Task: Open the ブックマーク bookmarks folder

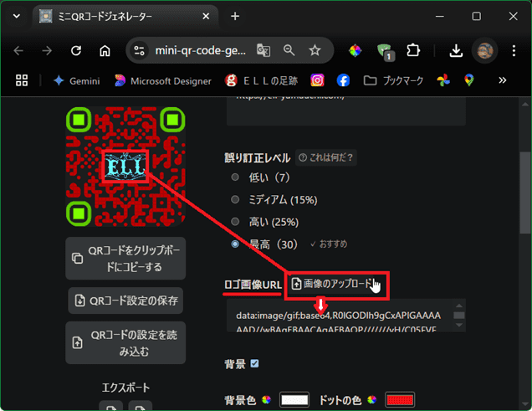Action: 393,80
